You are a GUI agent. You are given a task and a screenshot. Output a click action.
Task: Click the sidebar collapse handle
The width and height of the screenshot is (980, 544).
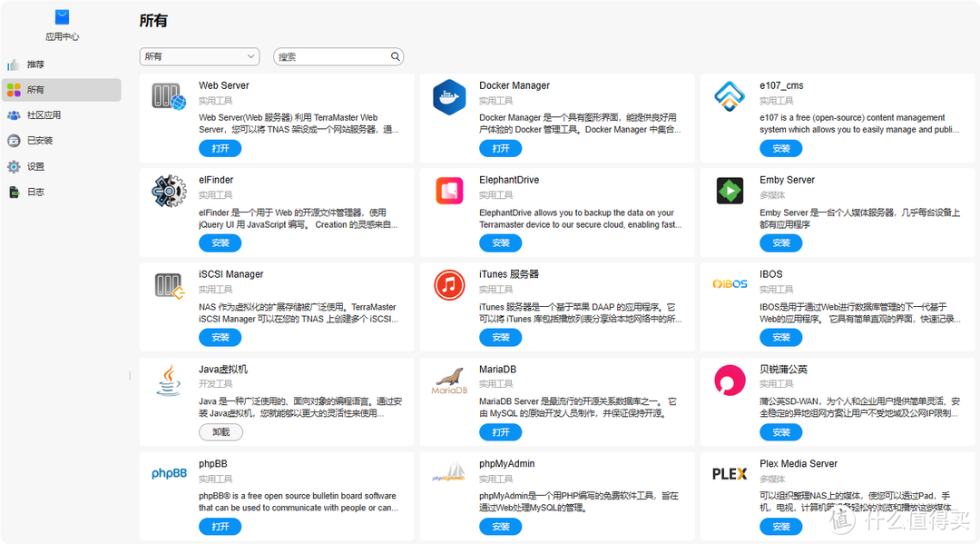[130, 375]
